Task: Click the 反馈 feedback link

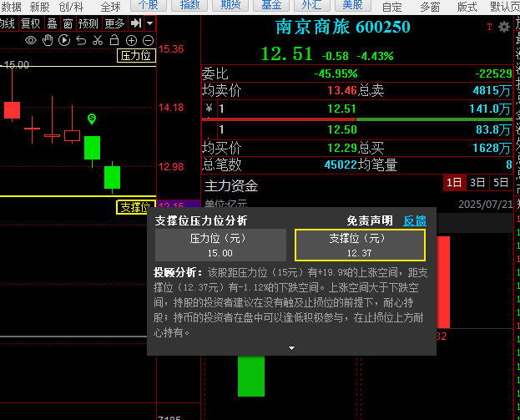Action: pyautogui.click(x=415, y=220)
